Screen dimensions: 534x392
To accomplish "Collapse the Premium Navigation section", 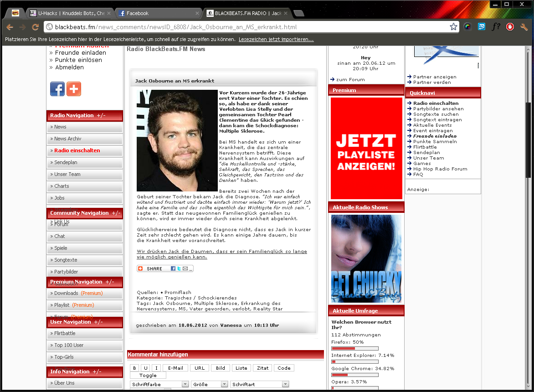I will 110,282.
